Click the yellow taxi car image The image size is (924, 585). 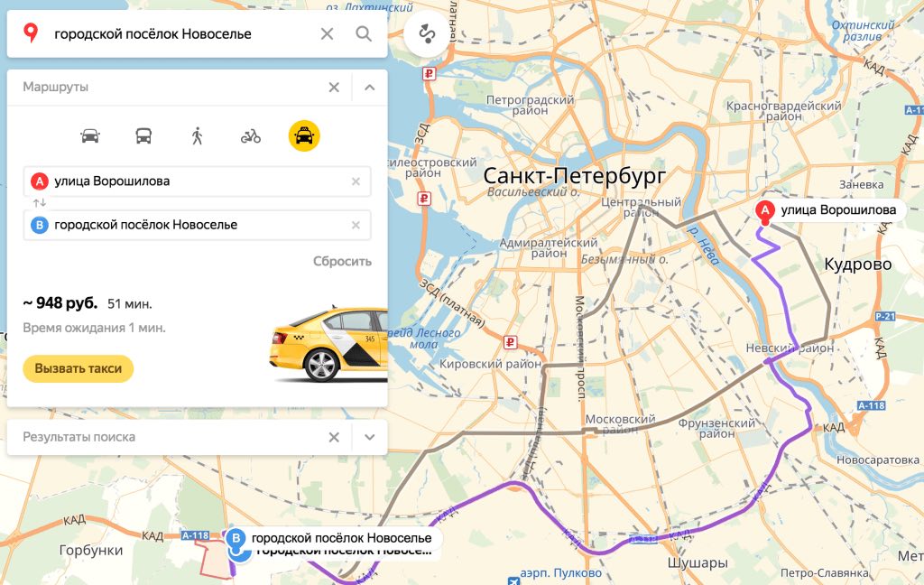(328, 344)
